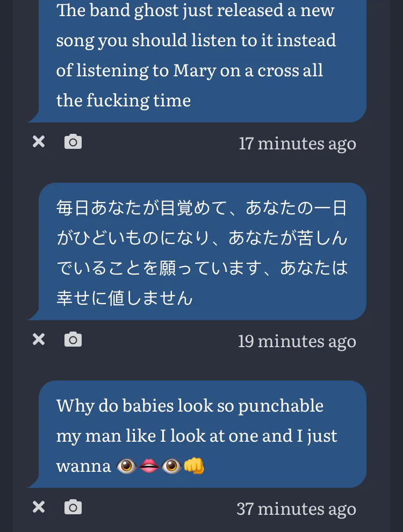Image resolution: width=403 pixels, height=532 pixels.
Task: Click the word "punchable" in the last message
Action: coord(280,405)
